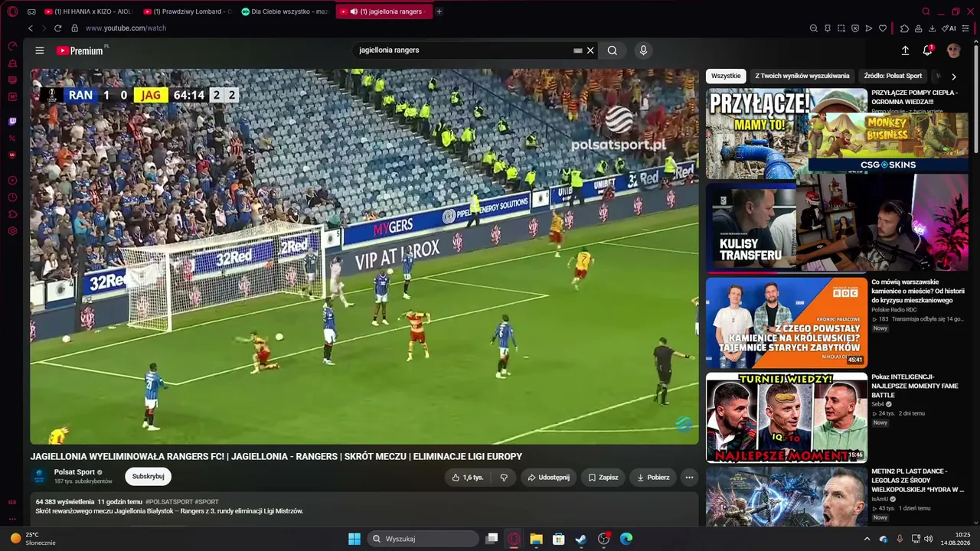Open tab search magnifier in title bar
Screen dimensions: 980x551
(x=926, y=11)
